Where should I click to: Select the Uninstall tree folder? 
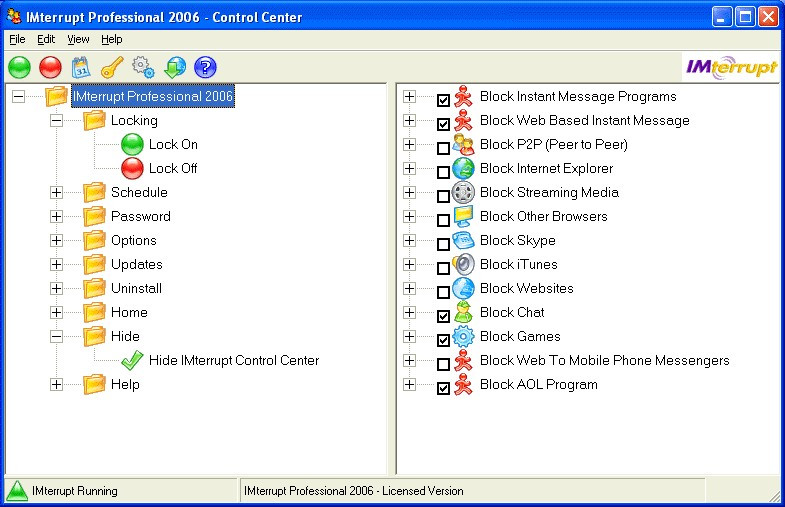click(136, 288)
